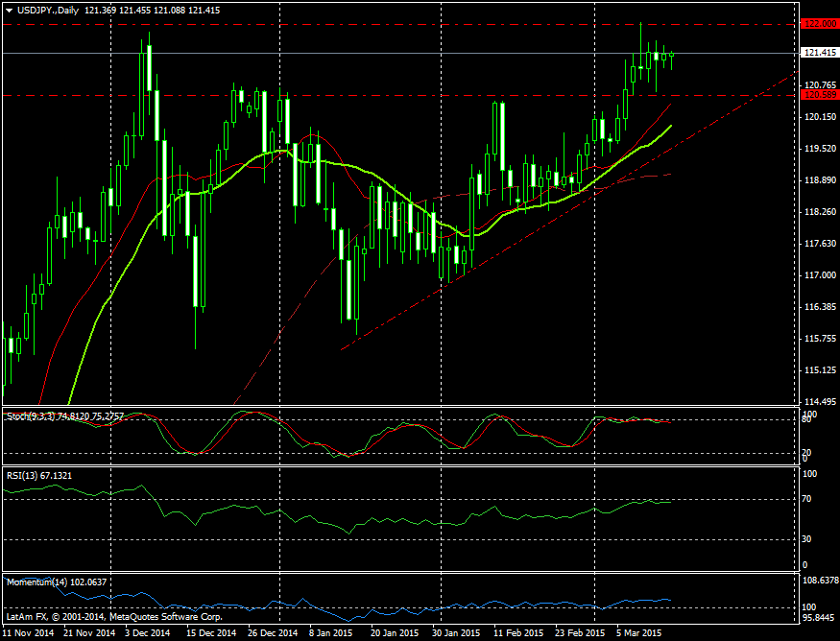Open the chart dropdown arrow beside USDJPY
The image size is (840, 641).
pos(10,9)
